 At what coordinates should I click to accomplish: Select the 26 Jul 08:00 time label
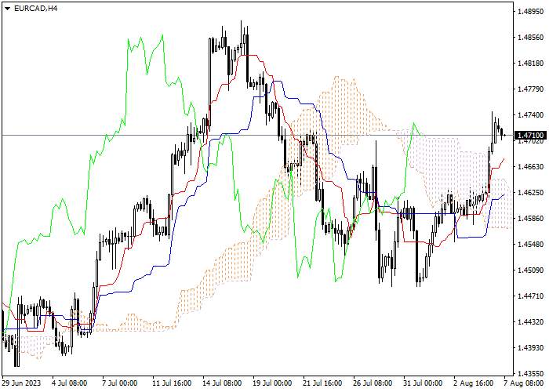(x=373, y=383)
